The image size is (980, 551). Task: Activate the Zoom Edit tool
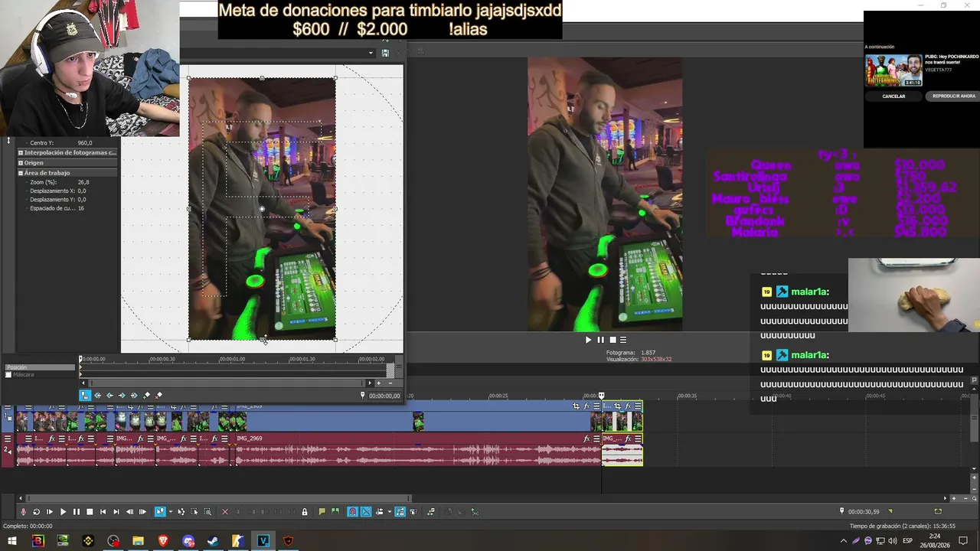coord(207,512)
